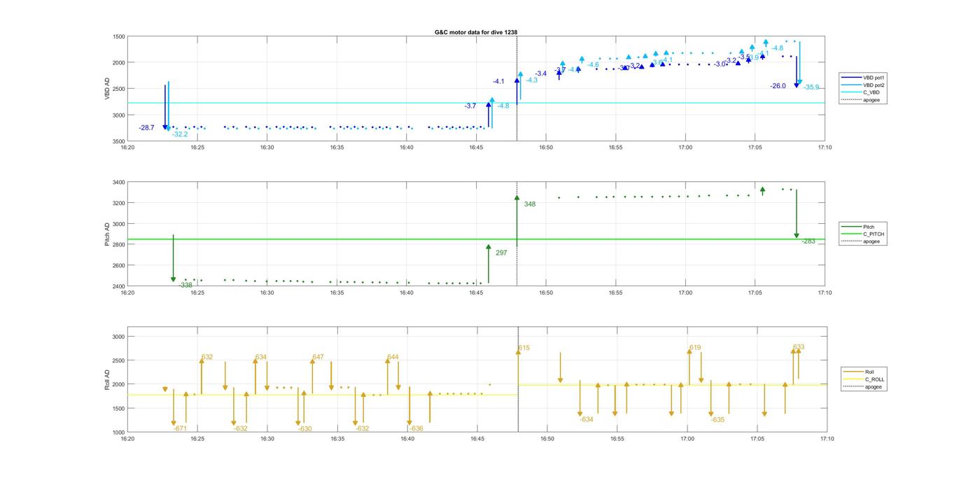Viewport: 980px width, 485px height.
Task: Click the "16:40" tick on Pitch plot
Action: click(x=406, y=293)
